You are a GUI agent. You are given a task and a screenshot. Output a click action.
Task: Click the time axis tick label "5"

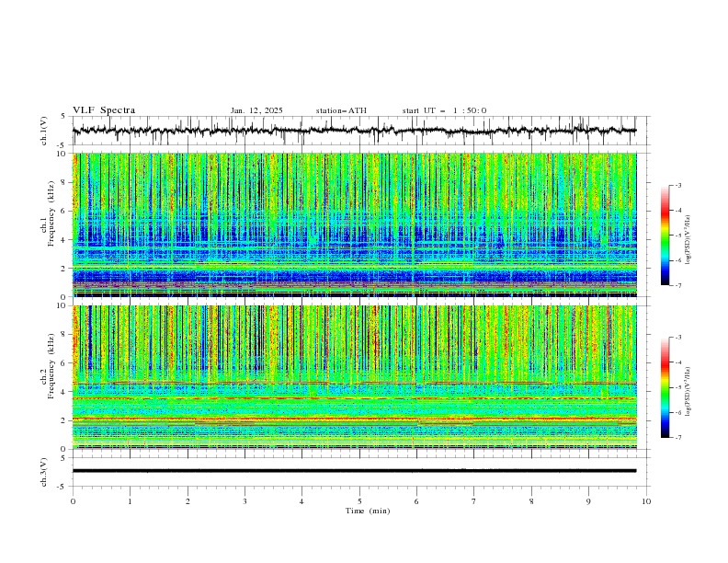(359, 501)
